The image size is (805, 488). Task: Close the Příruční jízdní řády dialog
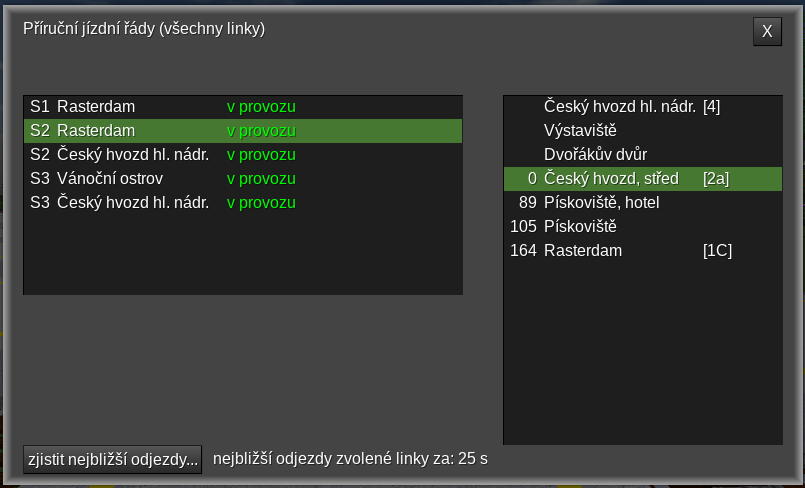pos(767,31)
